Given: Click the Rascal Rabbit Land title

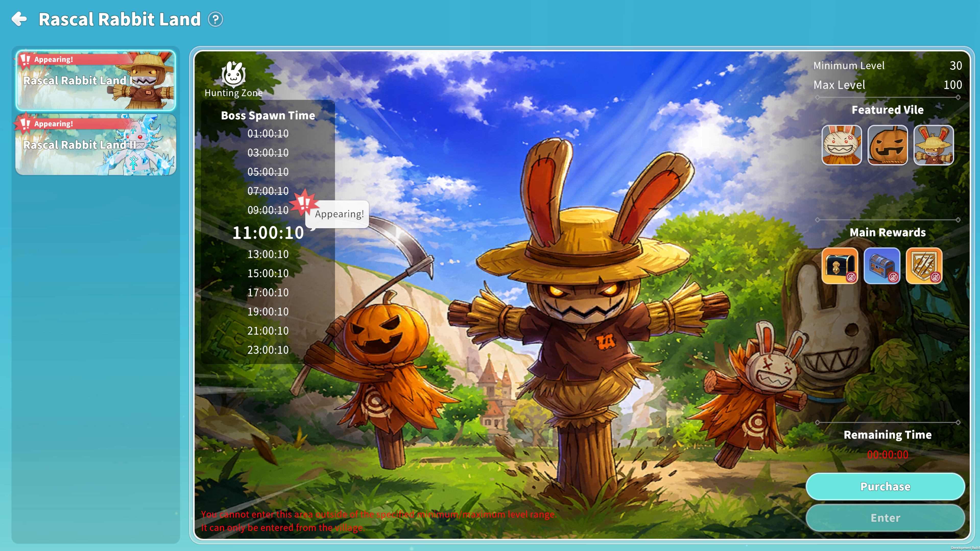Looking at the screenshot, I should pyautogui.click(x=119, y=19).
